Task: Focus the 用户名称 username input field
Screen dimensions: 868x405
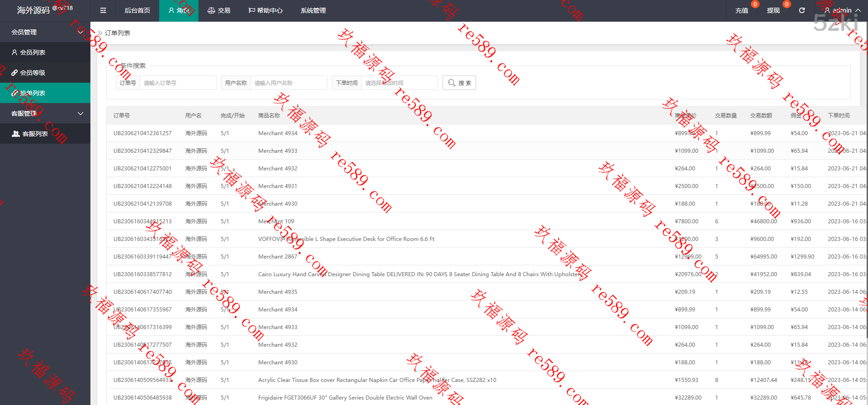Action: pyautogui.click(x=288, y=83)
